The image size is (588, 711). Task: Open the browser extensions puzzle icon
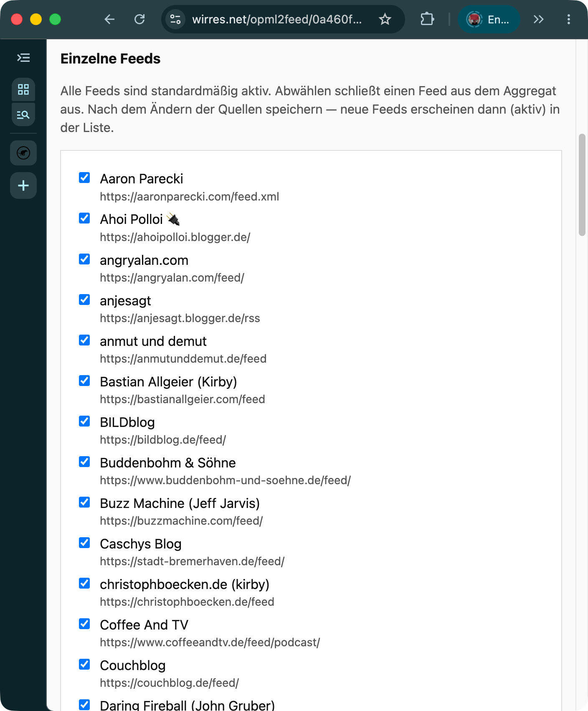tap(427, 19)
